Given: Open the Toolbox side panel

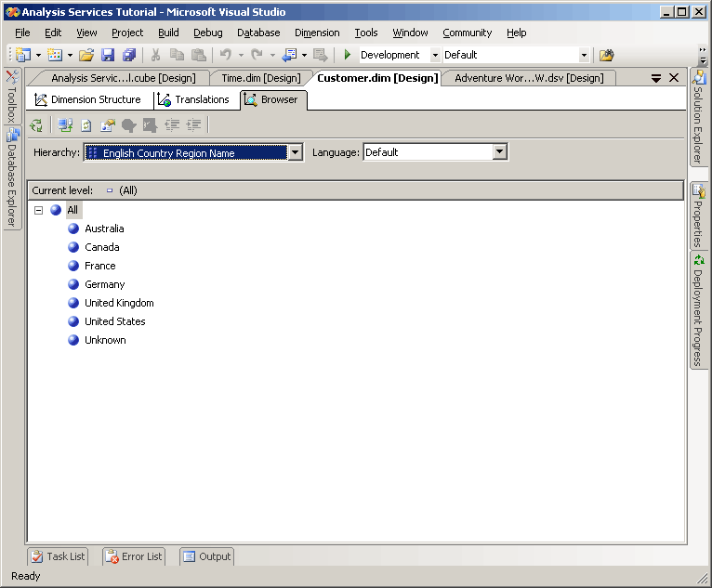Looking at the screenshot, I should click(12, 97).
